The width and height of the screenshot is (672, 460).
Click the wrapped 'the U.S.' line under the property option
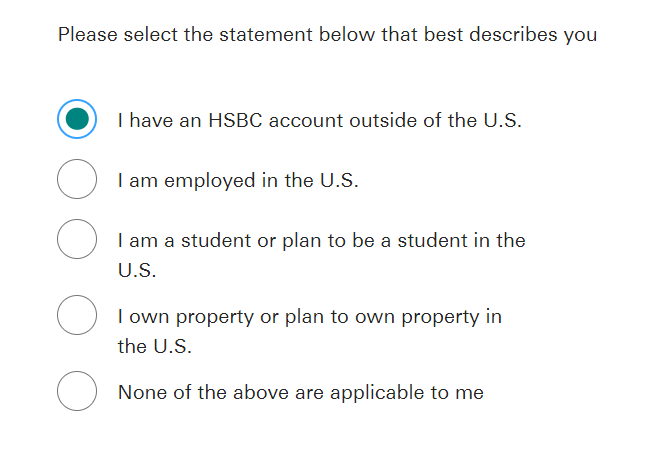tap(154, 346)
